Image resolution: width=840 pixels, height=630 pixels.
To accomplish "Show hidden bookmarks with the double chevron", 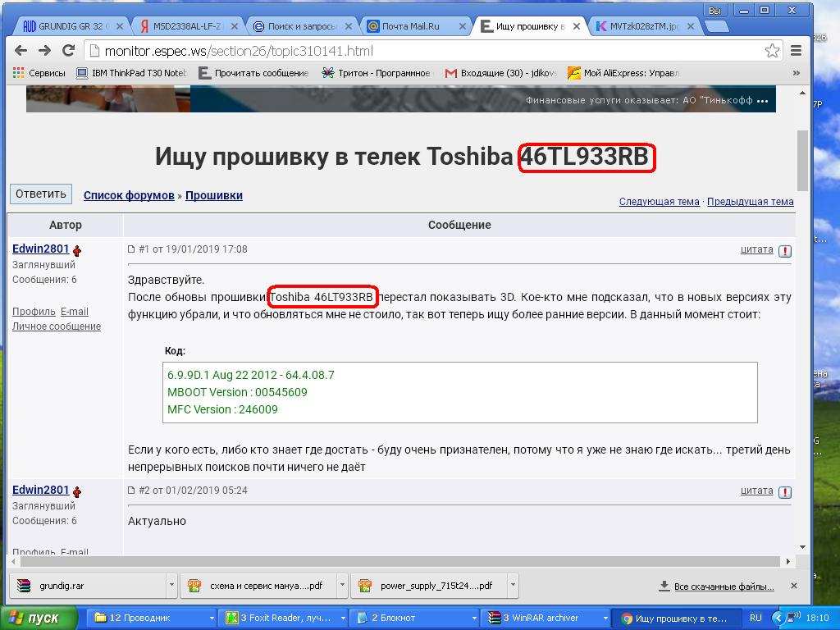I will [x=796, y=73].
